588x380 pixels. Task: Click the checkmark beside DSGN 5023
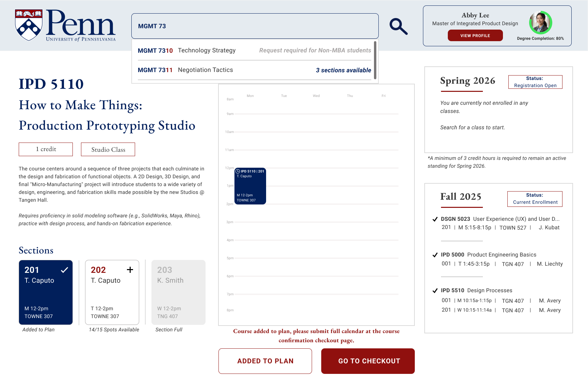pyautogui.click(x=435, y=219)
